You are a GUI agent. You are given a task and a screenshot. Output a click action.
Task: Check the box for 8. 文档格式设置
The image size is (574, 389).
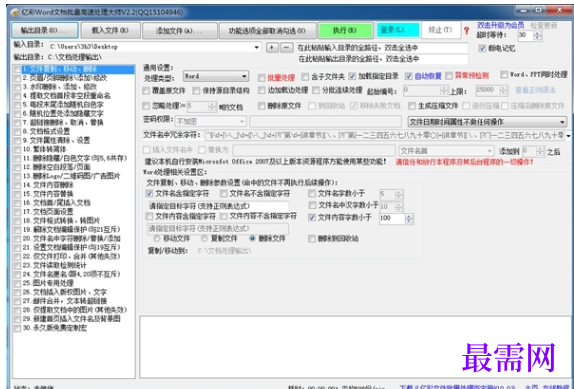point(17,132)
